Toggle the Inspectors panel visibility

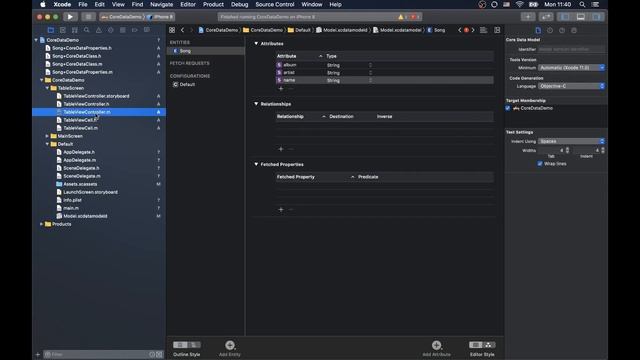point(596,17)
